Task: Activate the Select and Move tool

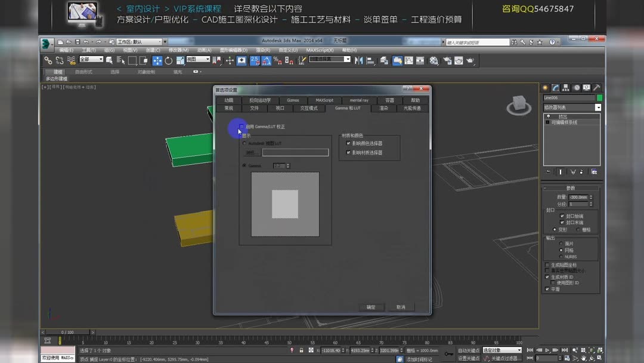Action: coord(159,60)
